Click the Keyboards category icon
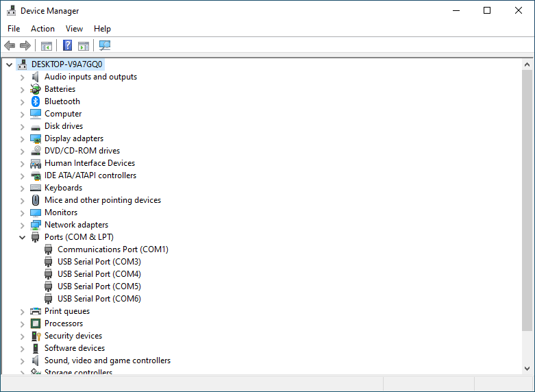This screenshot has width=535, height=392. coord(36,188)
